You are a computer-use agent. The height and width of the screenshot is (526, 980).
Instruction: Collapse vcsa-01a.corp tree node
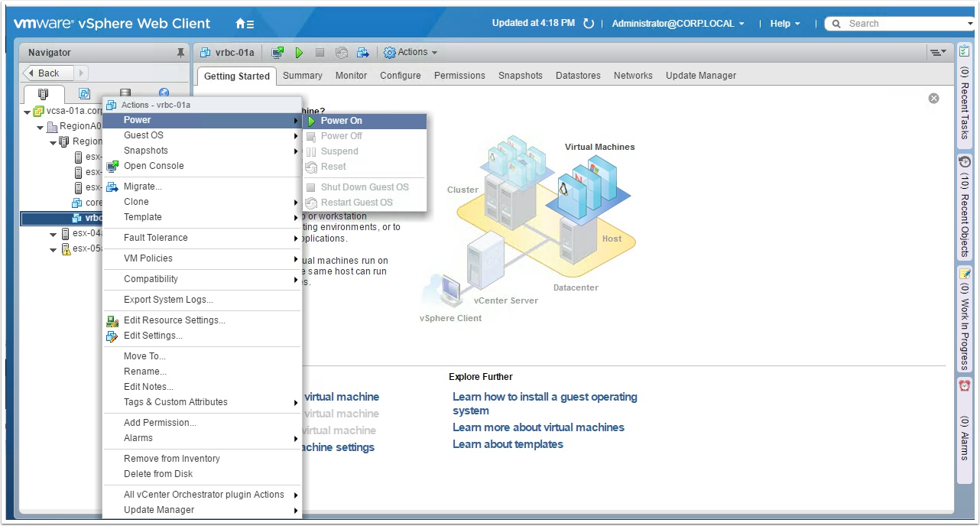[x=28, y=112]
